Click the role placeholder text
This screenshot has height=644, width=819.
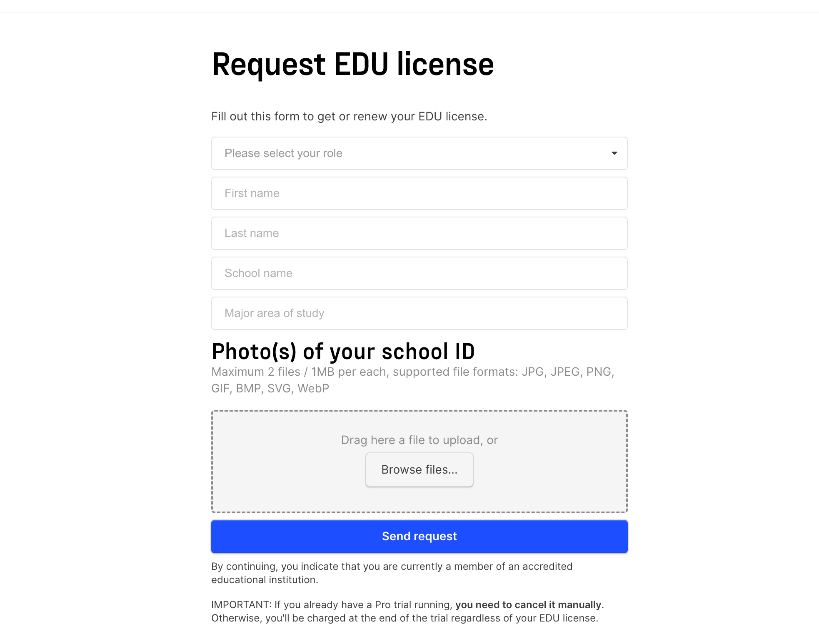[283, 153]
